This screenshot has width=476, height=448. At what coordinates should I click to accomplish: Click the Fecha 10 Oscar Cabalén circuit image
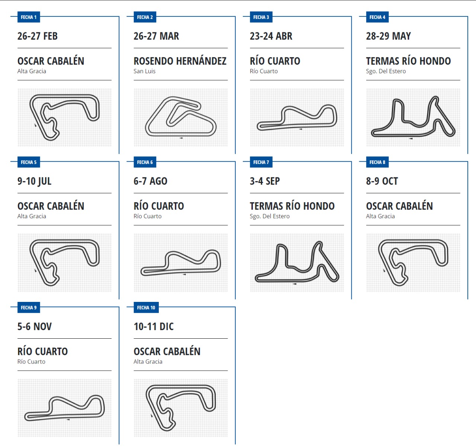coord(181,408)
